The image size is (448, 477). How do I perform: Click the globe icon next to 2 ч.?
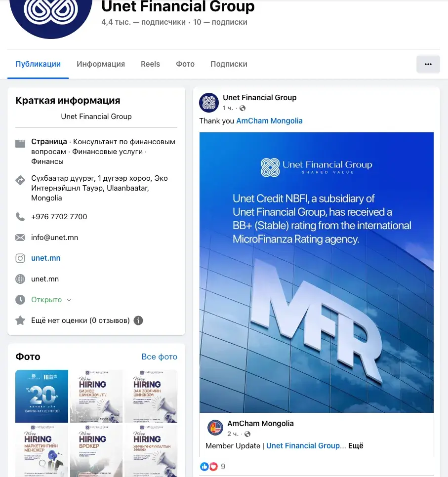(x=247, y=434)
